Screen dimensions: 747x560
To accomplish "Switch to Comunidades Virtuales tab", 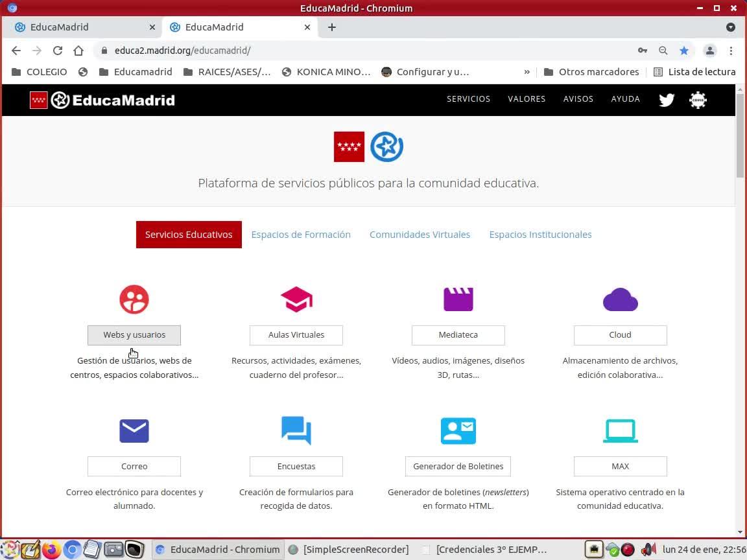I will click(x=420, y=234).
